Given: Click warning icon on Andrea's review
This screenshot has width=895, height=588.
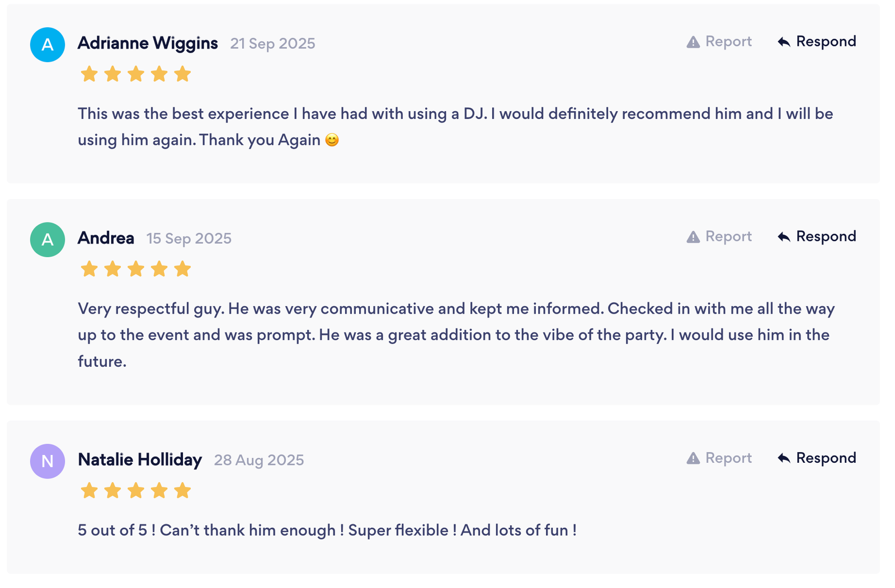Looking at the screenshot, I should (693, 237).
